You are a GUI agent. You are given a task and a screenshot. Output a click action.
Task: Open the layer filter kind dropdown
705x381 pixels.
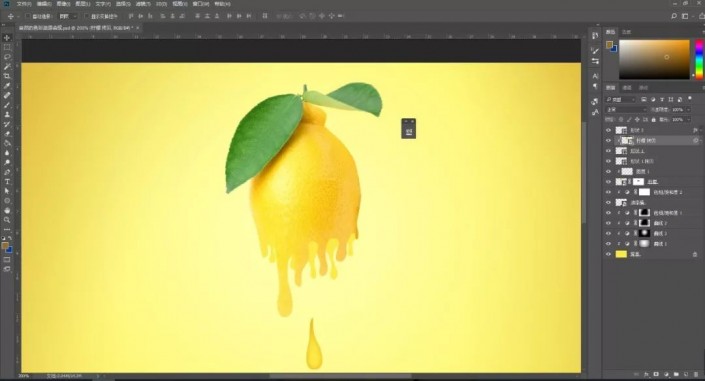coord(620,99)
